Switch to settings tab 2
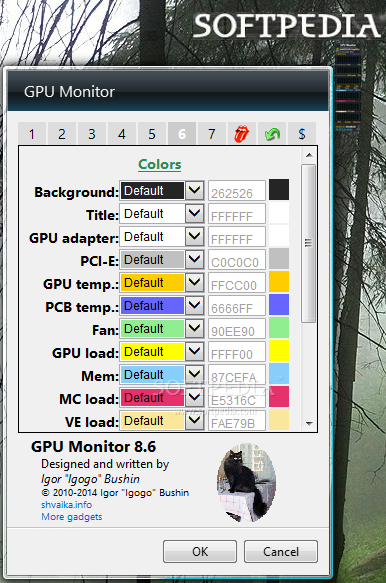The height and width of the screenshot is (583, 386). click(62, 133)
